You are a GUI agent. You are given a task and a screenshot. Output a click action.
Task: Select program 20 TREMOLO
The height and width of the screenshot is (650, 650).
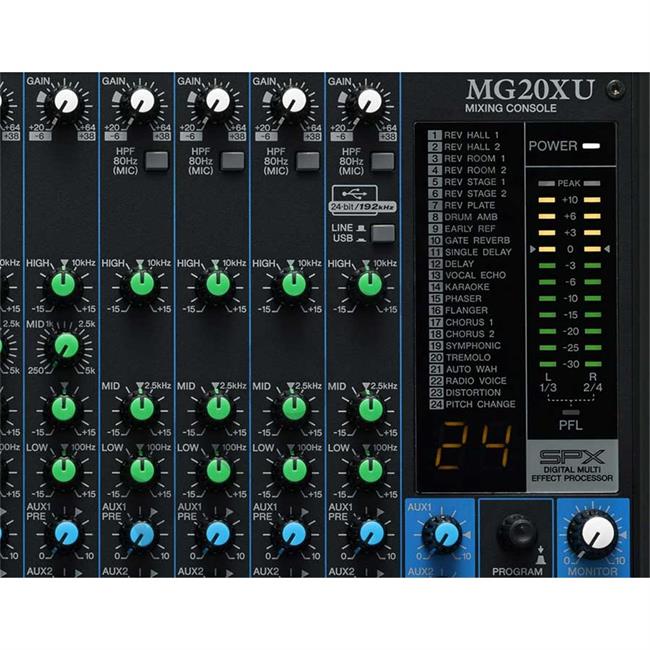pyautogui.click(x=460, y=357)
